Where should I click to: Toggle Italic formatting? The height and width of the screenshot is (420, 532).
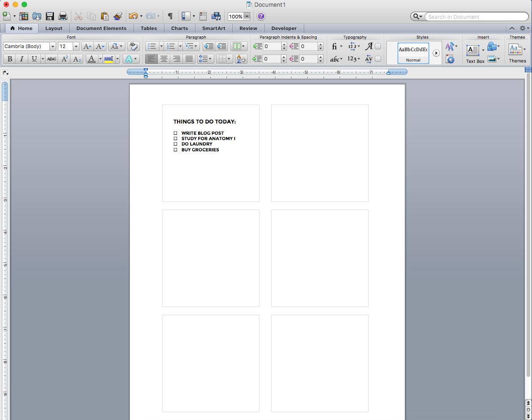[x=22, y=59]
